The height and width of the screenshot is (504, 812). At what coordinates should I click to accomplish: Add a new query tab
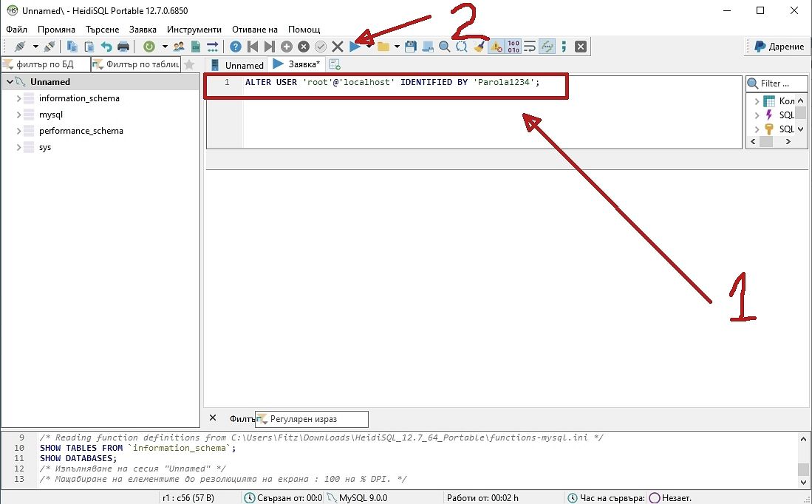(335, 65)
